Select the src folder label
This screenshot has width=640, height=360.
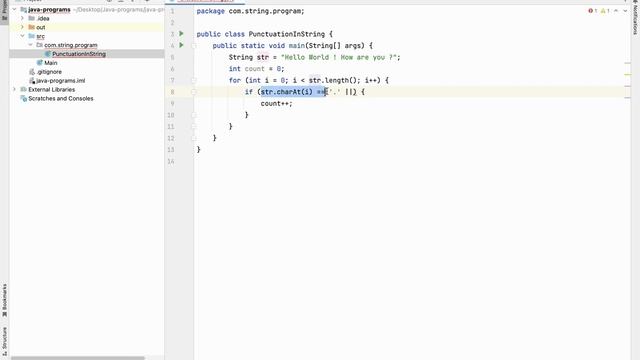click(40, 36)
